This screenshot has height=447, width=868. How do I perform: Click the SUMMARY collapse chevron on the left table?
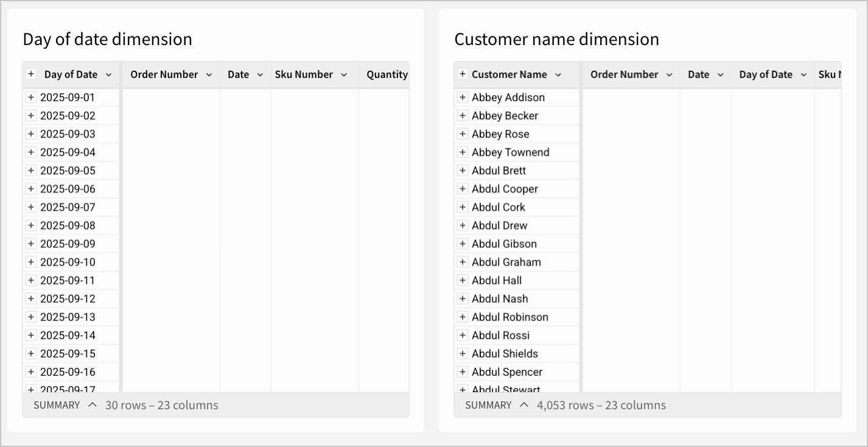coord(93,404)
